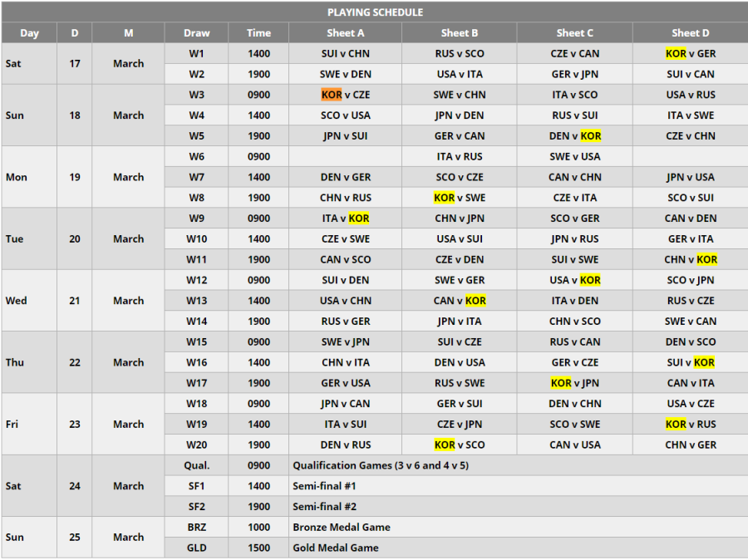
Task: Click the SF2 draw label
Action: [196, 507]
